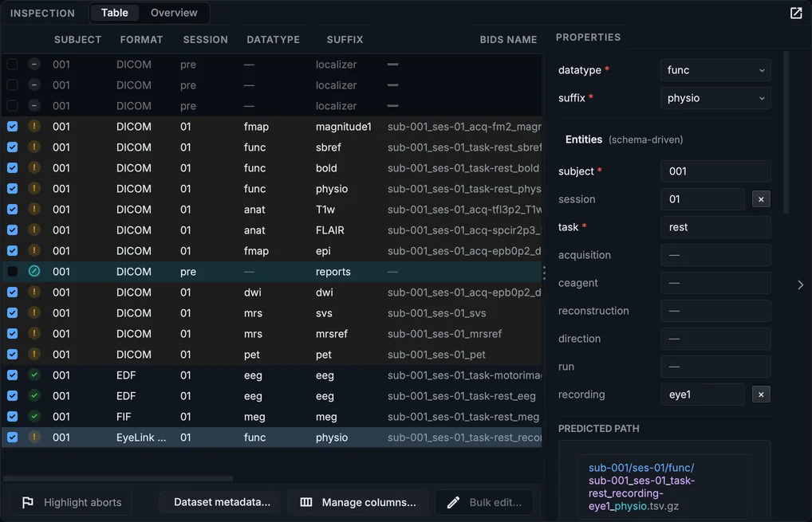Expand the right side panel chevron
Viewport: 812px width, 522px height.
point(800,285)
